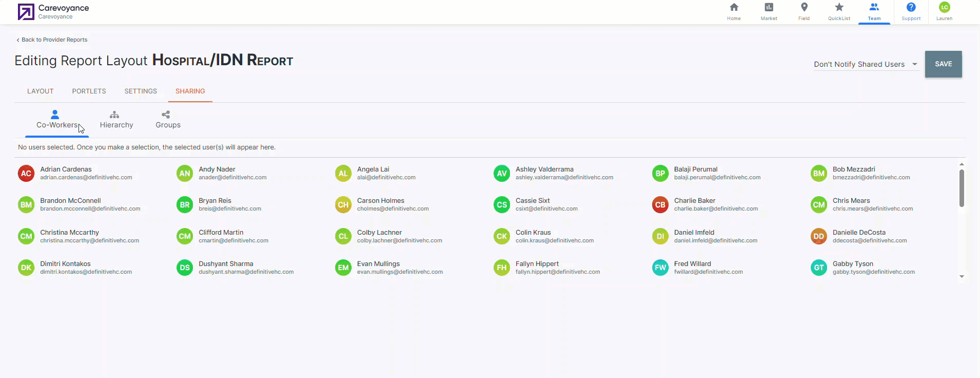Open the Support question mark icon
This screenshot has height=378, width=980.
[x=911, y=7]
